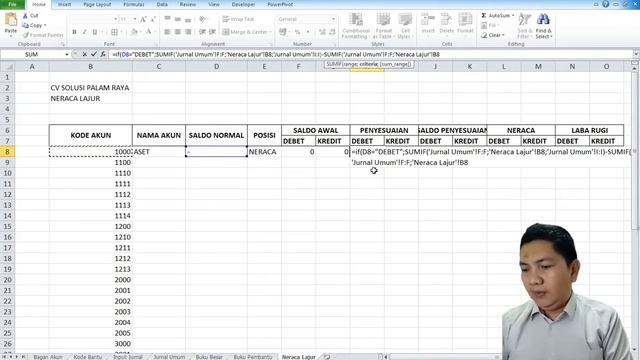The width and height of the screenshot is (640, 360).
Task: Open the Copy dropdown arrow
Action: coord(45,25)
